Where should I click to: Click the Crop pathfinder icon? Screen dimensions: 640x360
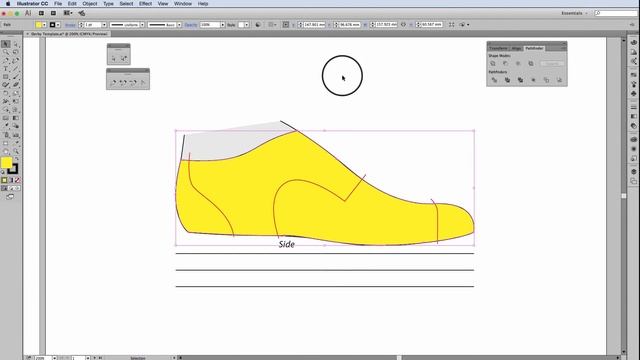click(533, 80)
